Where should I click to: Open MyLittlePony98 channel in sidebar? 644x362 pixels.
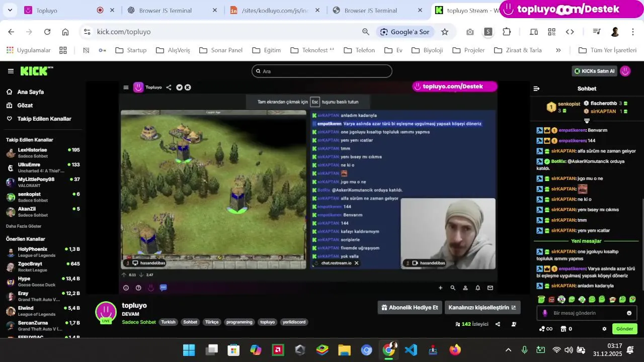point(43,182)
